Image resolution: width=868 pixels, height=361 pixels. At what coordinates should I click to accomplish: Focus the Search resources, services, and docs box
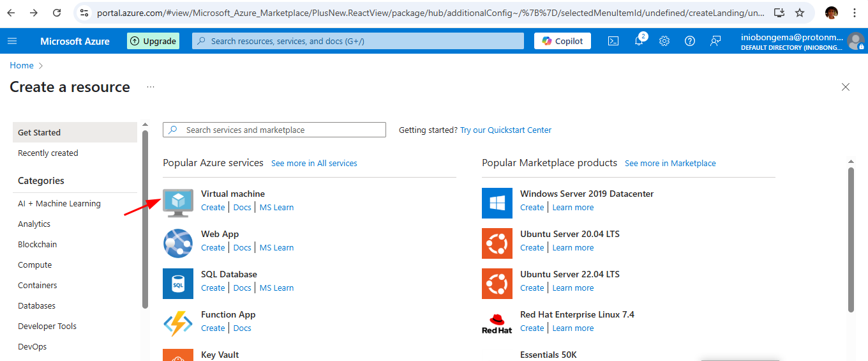coord(357,41)
